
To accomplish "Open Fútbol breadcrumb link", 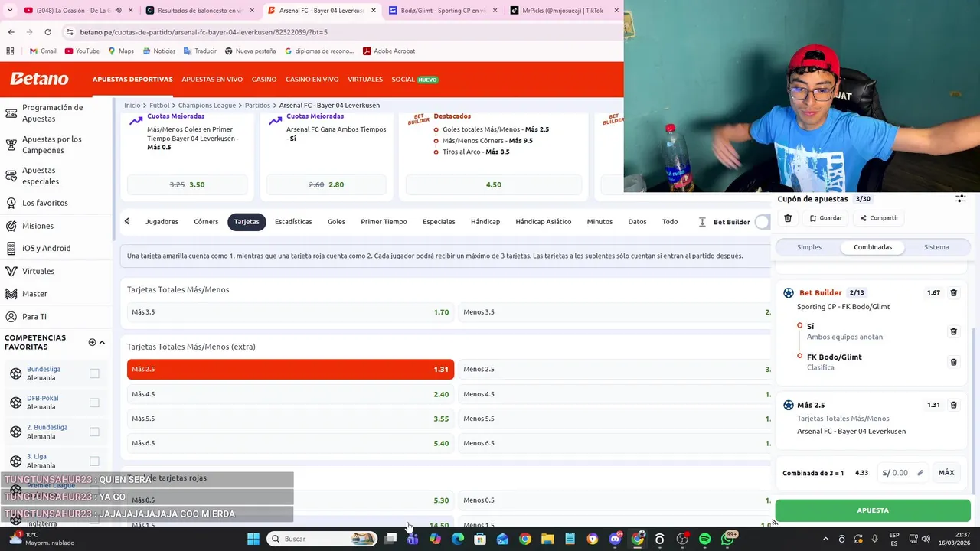I will coord(159,106).
